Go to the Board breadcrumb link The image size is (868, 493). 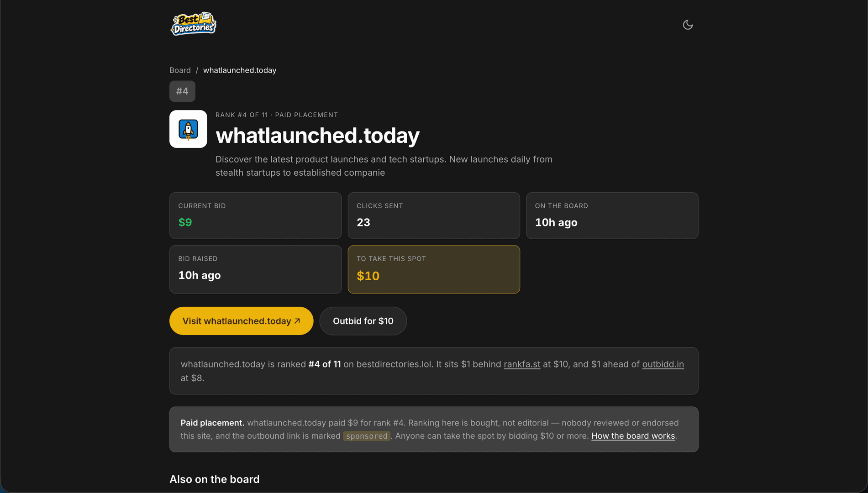click(x=180, y=70)
